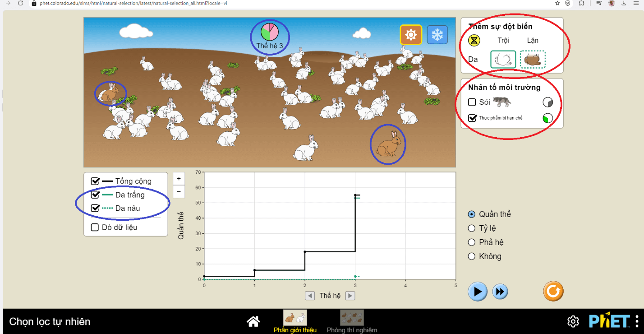644x334 pixels.
Task: Select brown fur as recessive mutation
Action: 533,60
